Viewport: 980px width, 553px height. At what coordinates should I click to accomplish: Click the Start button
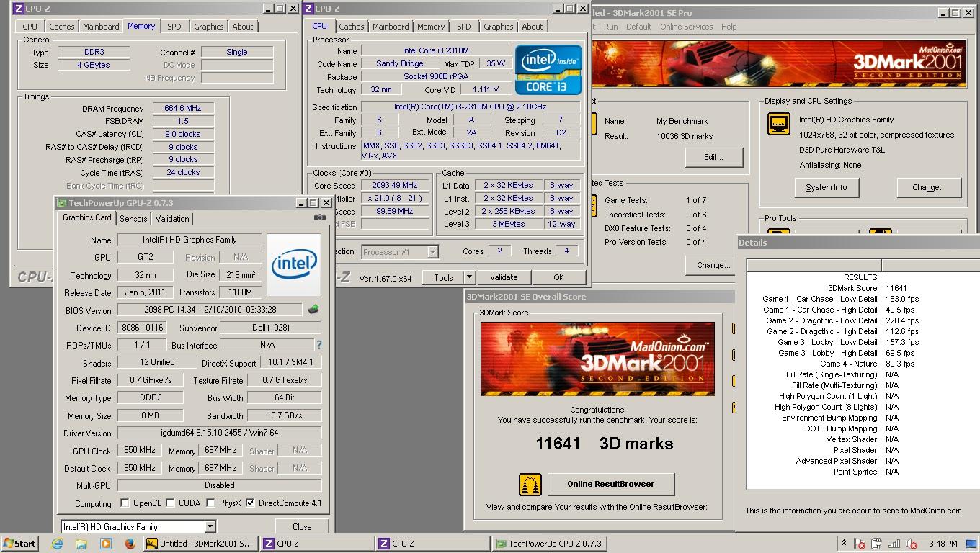pos(20,544)
